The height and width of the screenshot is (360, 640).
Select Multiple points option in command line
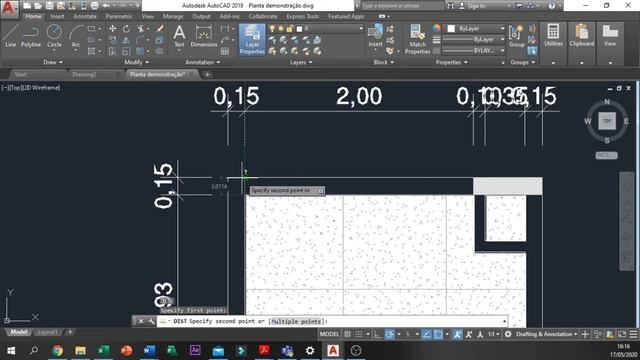click(x=296, y=322)
